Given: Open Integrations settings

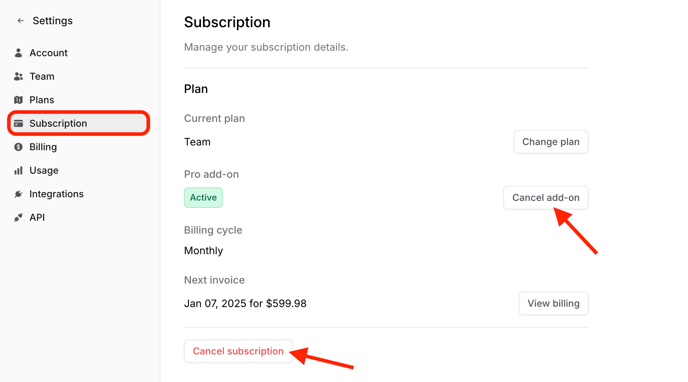Looking at the screenshot, I should [56, 194].
